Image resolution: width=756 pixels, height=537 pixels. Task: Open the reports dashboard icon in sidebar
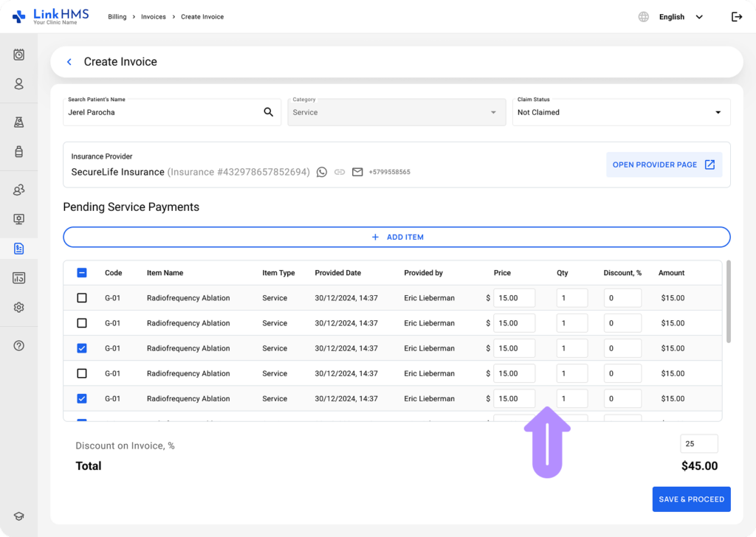click(x=18, y=278)
